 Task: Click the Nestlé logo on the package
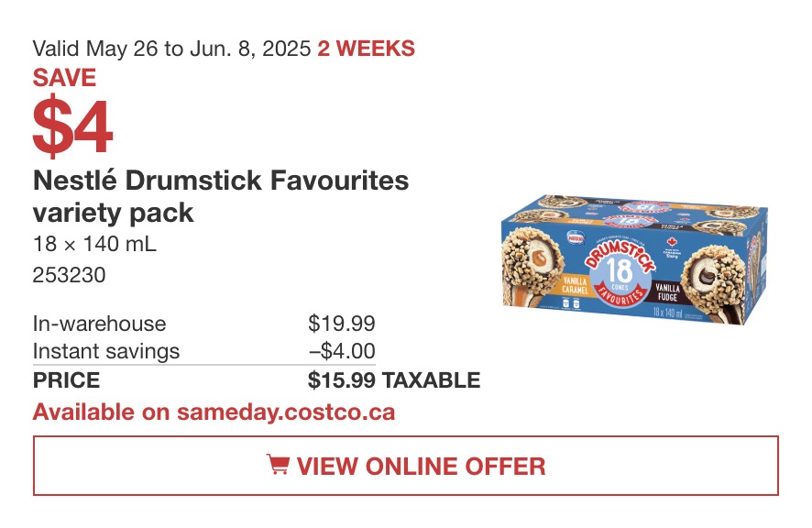(576, 238)
